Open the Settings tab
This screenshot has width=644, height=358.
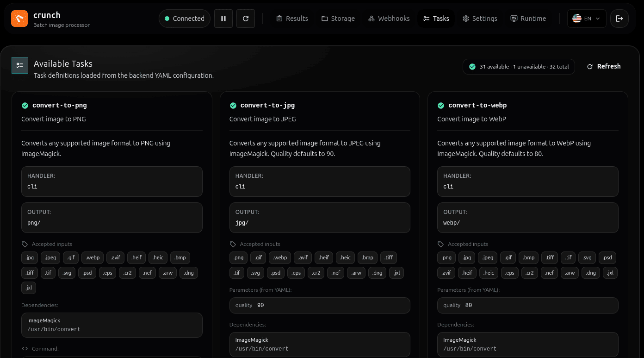coord(480,19)
